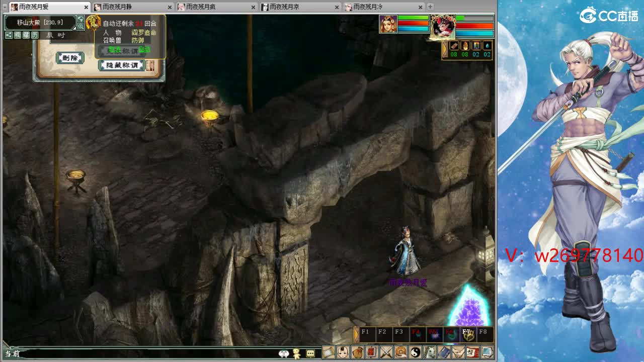Open the yin-yang skills icon
This screenshot has height=362, width=644.
tap(415, 352)
